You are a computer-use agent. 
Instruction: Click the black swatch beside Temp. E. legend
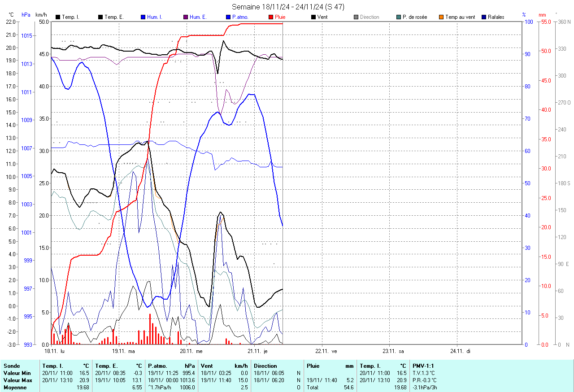(100, 17)
